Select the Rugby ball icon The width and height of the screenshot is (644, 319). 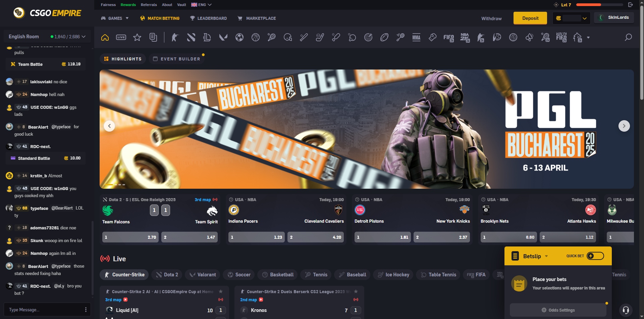point(384,37)
